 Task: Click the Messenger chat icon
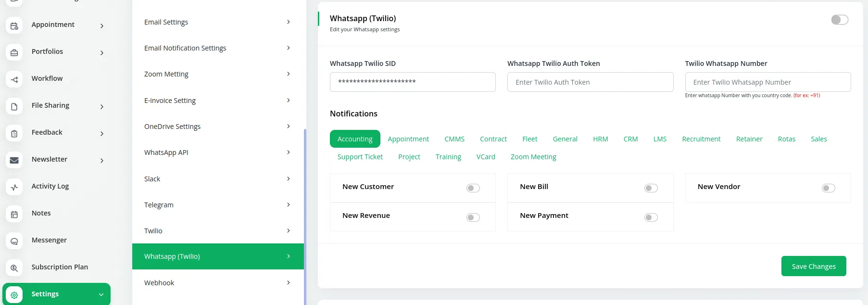coord(14,241)
